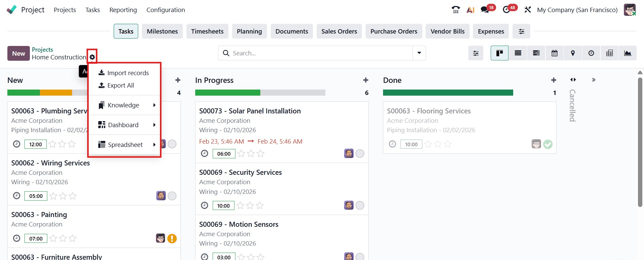This screenshot has width=644, height=260.
Task: Switch to Milestones tab
Action: click(x=162, y=31)
